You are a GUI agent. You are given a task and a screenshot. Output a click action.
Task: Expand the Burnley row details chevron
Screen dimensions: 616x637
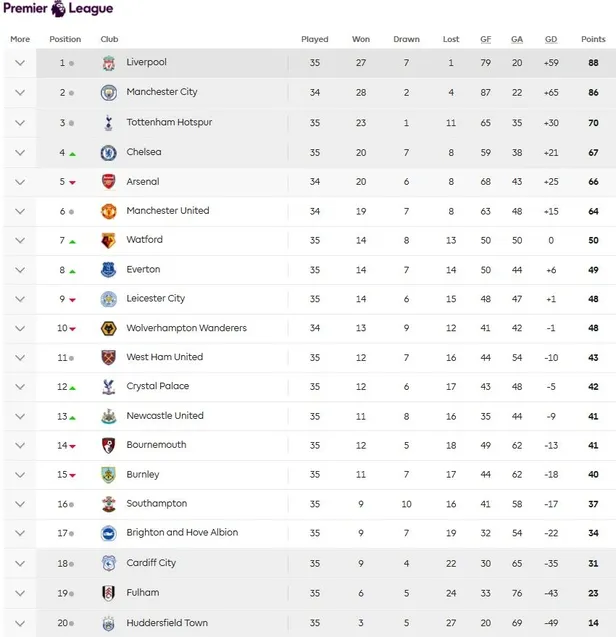(x=20, y=475)
